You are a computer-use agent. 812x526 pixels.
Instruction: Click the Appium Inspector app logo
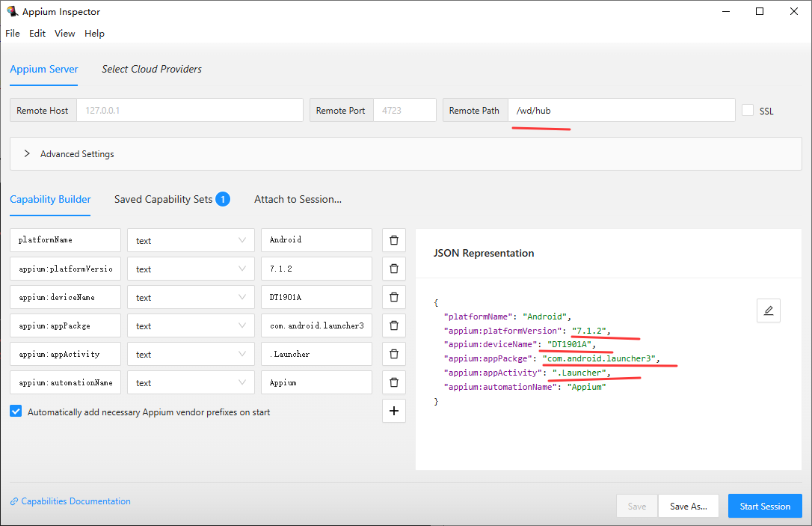[x=12, y=11]
